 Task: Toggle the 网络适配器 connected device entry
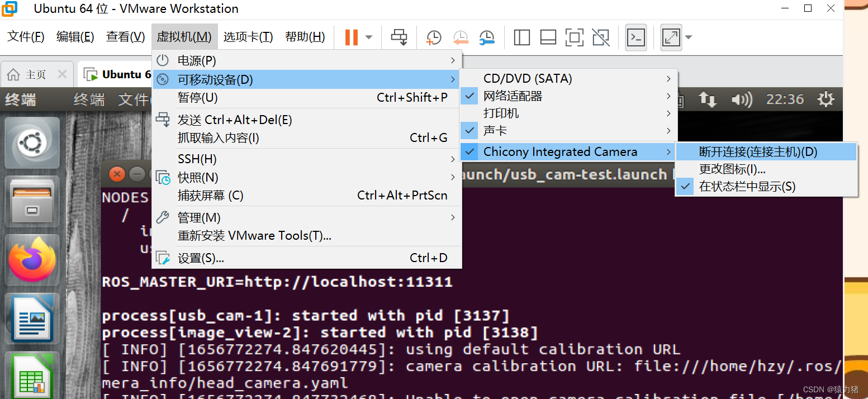click(x=568, y=96)
